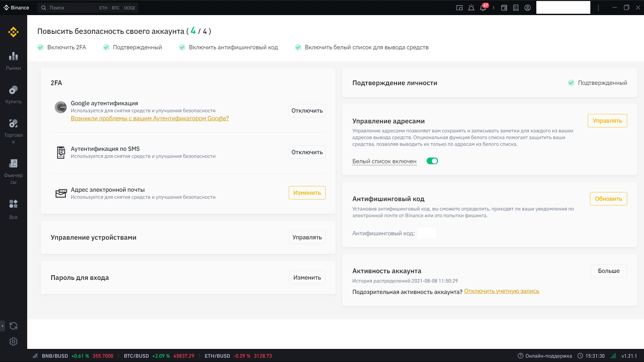
Task: Open Фьючерсы section in sidebar
Action: click(x=13, y=171)
